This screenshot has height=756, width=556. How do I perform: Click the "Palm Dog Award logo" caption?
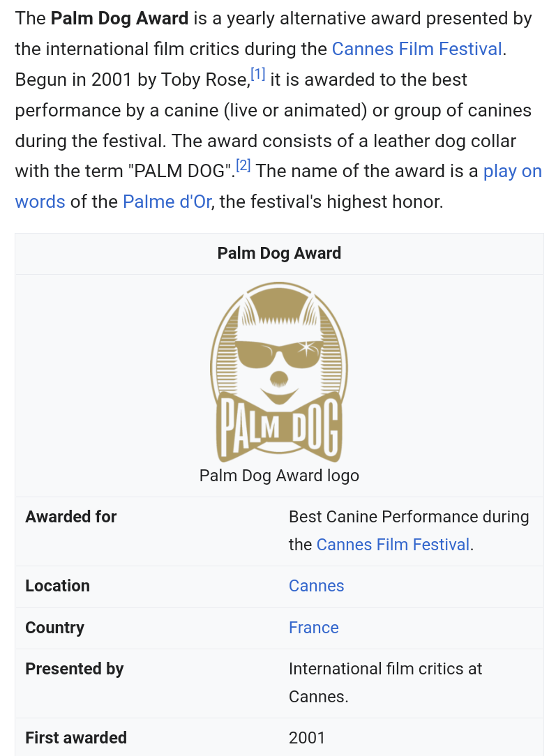tap(279, 476)
